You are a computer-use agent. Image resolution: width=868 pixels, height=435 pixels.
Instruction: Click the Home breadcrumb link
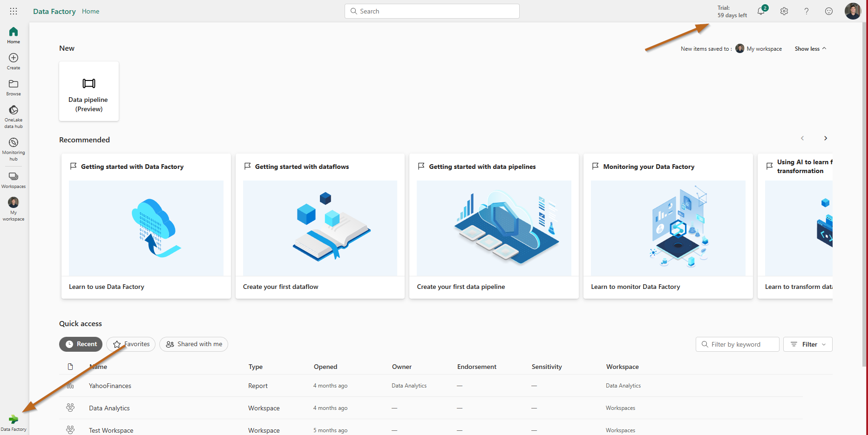tap(90, 11)
